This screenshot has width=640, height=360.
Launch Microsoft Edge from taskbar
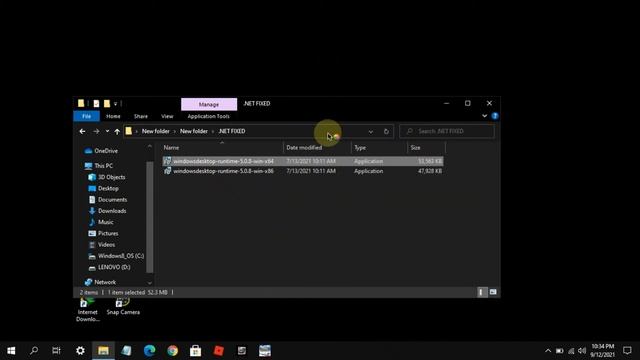point(149,351)
